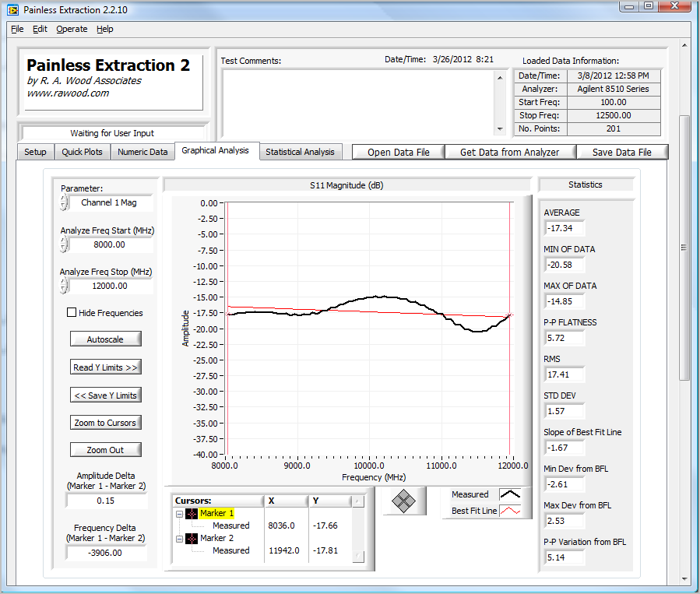Click the AVERAGE value -17.34
The height and width of the screenshot is (594, 700).
[x=565, y=228]
